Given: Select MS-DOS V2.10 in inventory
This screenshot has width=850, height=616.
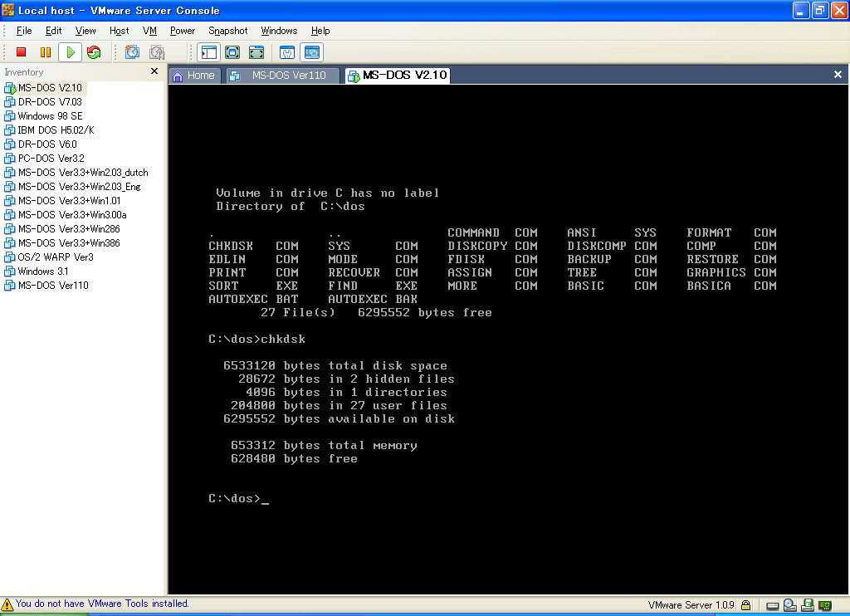Looking at the screenshot, I should pos(50,87).
